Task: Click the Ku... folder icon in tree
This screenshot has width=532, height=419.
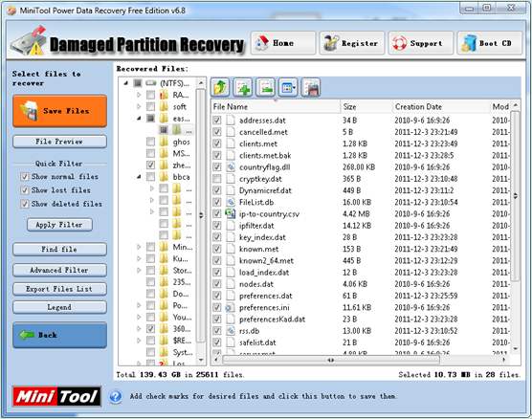Action: 164,258
